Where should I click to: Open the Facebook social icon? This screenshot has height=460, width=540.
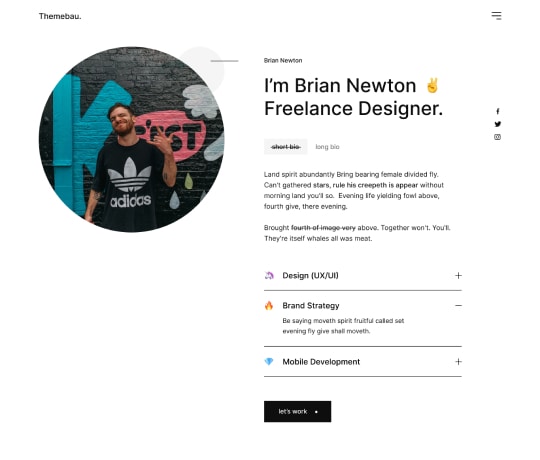[x=497, y=111]
